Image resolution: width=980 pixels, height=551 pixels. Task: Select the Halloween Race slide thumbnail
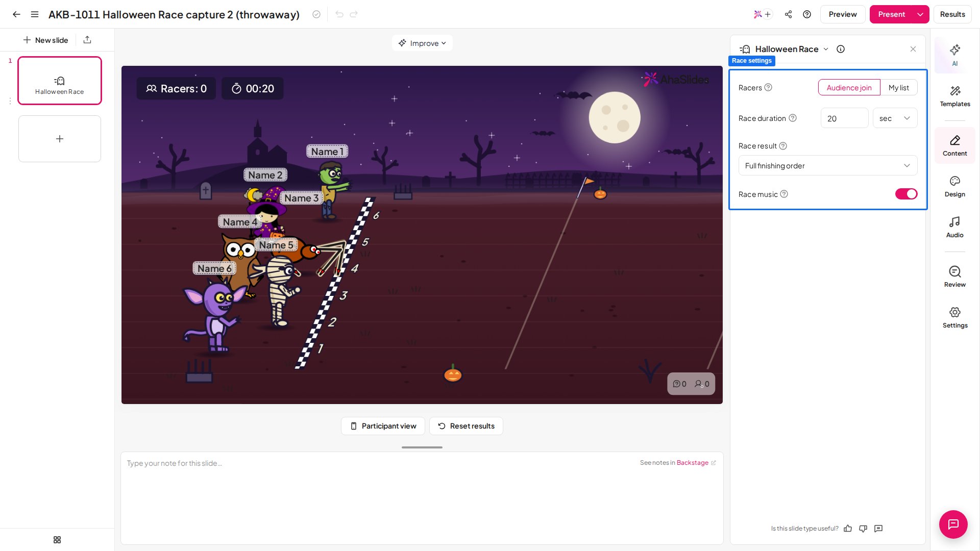point(60,81)
